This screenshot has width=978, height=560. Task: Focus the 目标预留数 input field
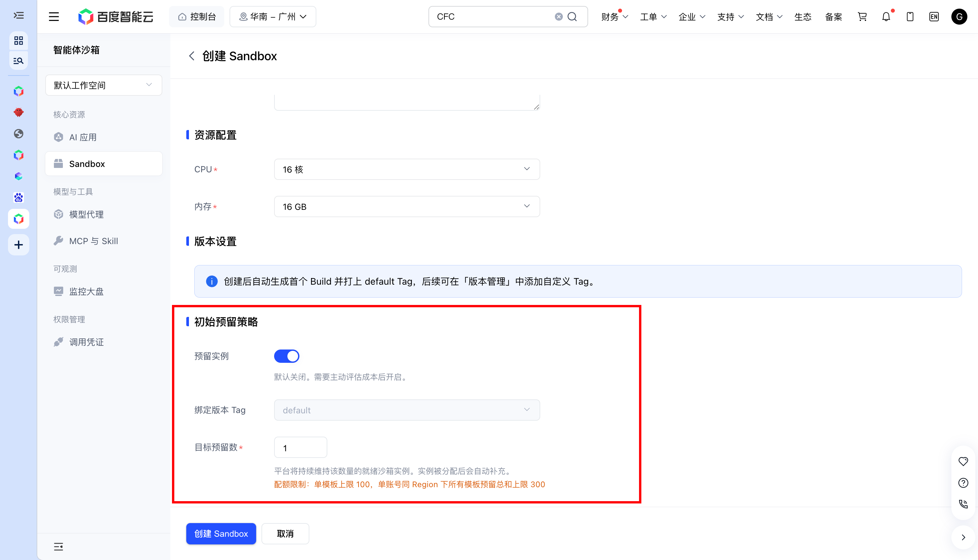(300, 447)
